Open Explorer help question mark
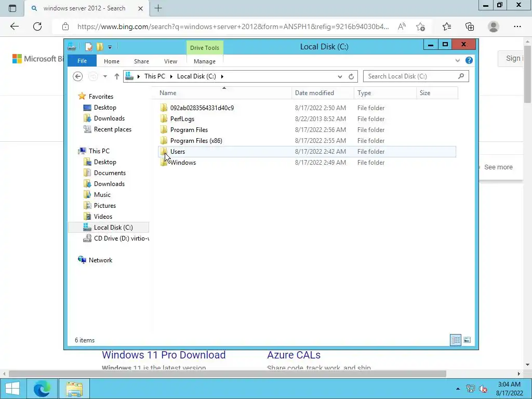This screenshot has height=399, width=532. [469, 60]
